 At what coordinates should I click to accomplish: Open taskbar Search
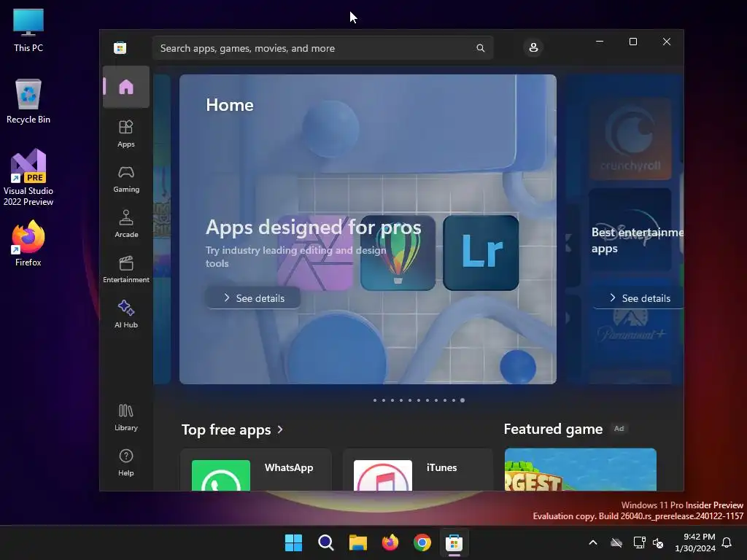[326, 542]
